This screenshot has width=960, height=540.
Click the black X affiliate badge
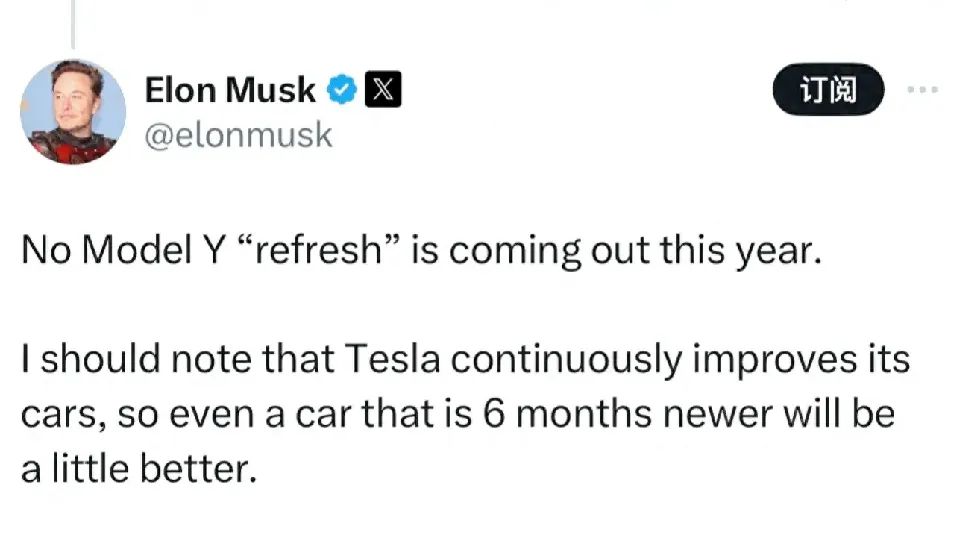click(x=383, y=89)
